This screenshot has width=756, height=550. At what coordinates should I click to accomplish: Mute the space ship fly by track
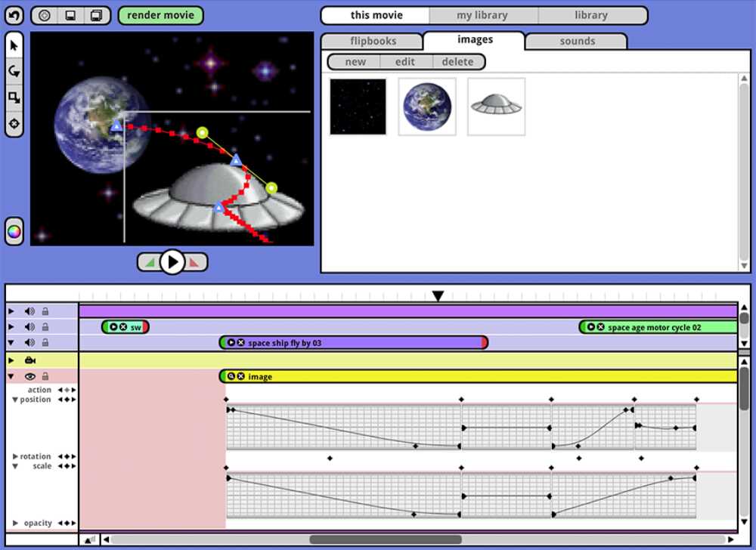30,342
